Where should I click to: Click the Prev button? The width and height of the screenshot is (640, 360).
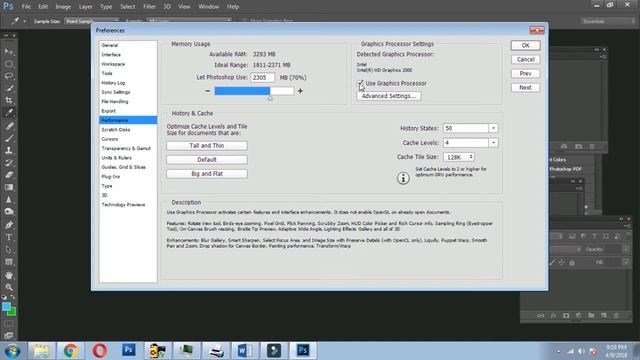[526, 73]
